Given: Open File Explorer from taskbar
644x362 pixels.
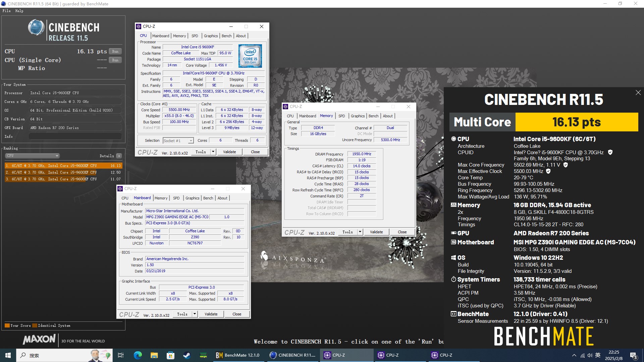Looking at the screenshot, I should coord(154,355).
